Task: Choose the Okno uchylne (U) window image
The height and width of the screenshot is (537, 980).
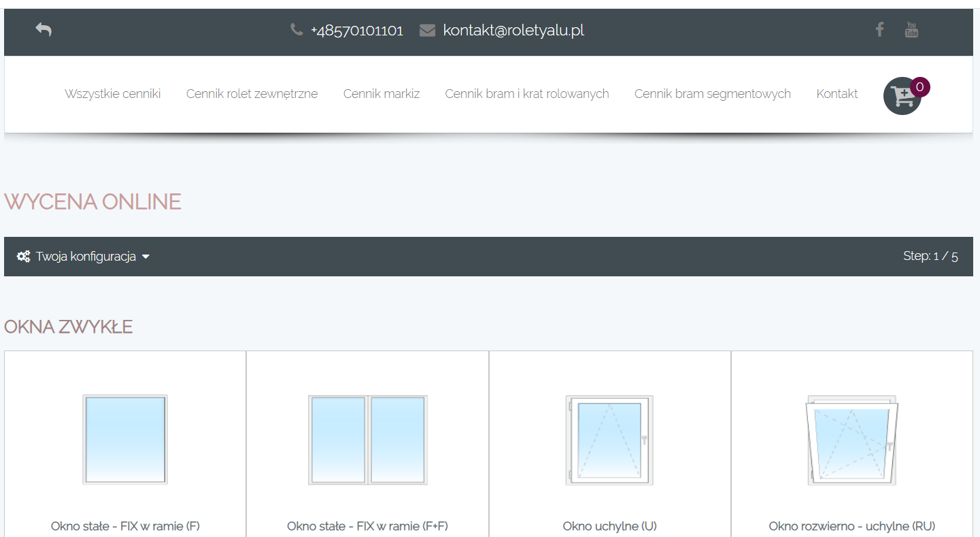Action: pyautogui.click(x=609, y=440)
